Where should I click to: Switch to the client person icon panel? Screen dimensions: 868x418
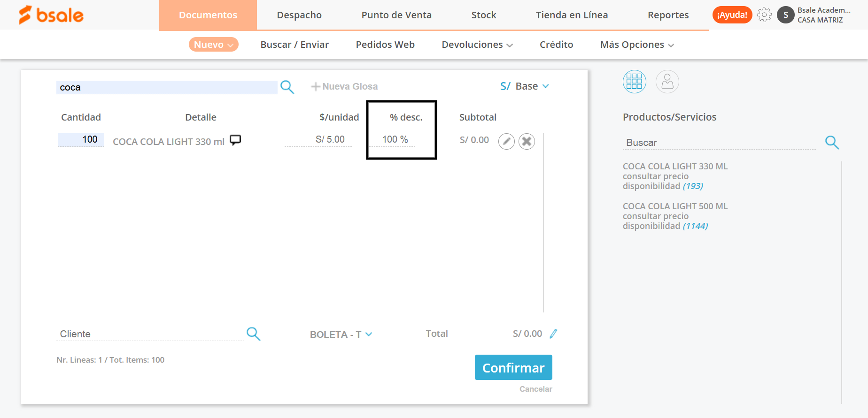667,82
